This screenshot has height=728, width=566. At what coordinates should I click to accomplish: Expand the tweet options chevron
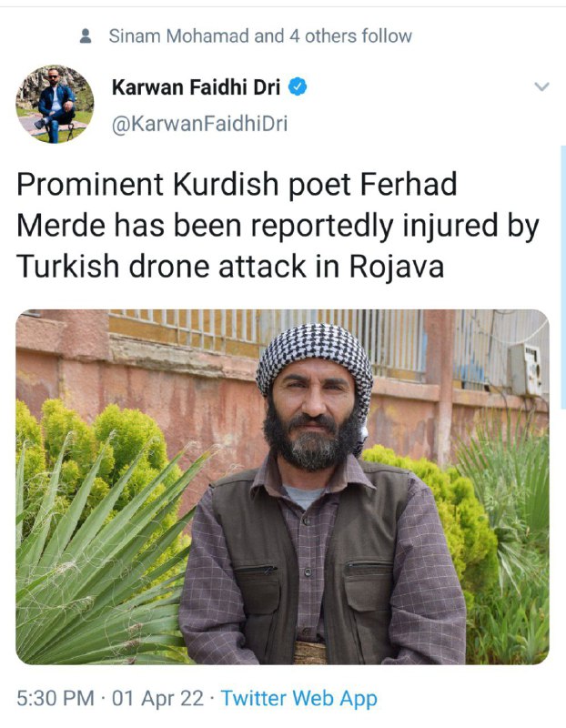click(541, 86)
